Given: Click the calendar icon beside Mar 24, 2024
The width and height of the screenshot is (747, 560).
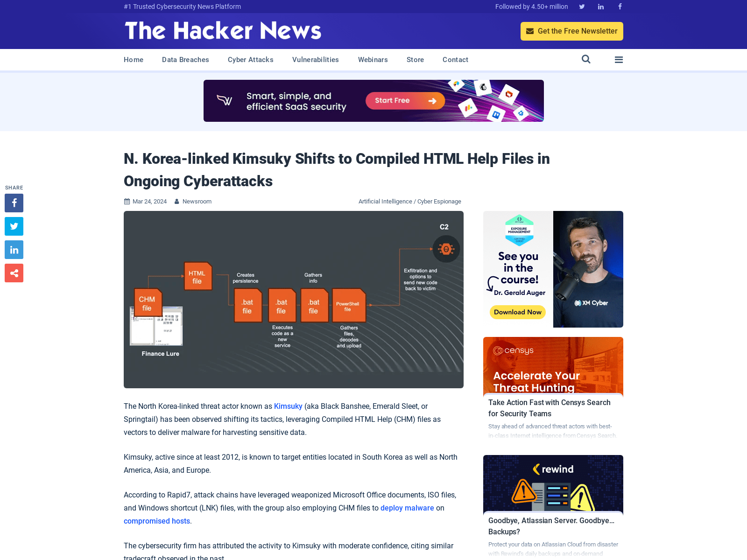Looking at the screenshot, I should 127,202.
